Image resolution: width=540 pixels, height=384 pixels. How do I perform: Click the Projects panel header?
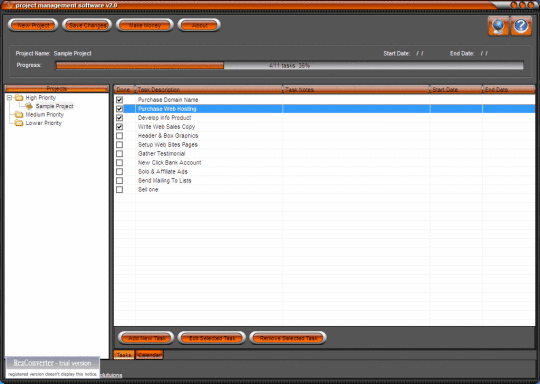(57, 89)
